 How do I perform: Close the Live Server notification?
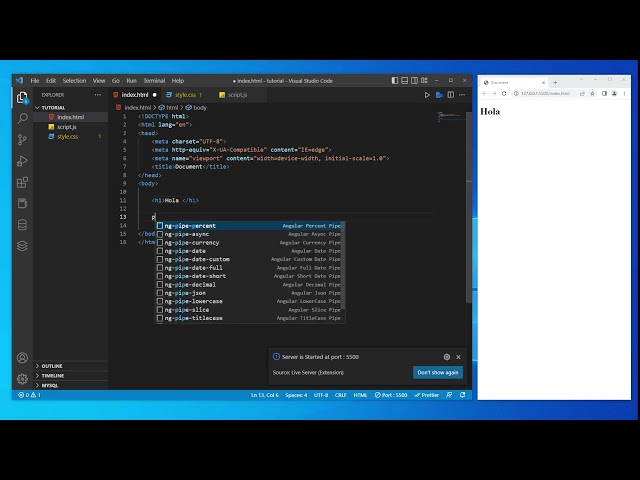458,357
